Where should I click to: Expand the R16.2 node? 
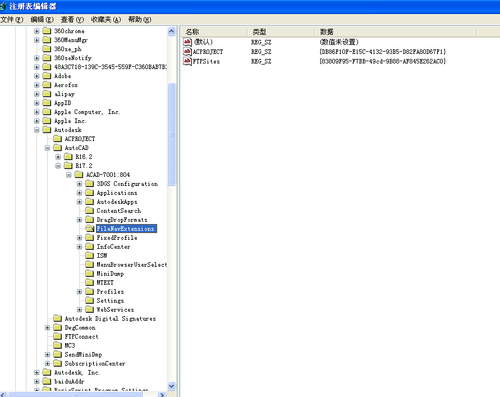click(x=58, y=157)
